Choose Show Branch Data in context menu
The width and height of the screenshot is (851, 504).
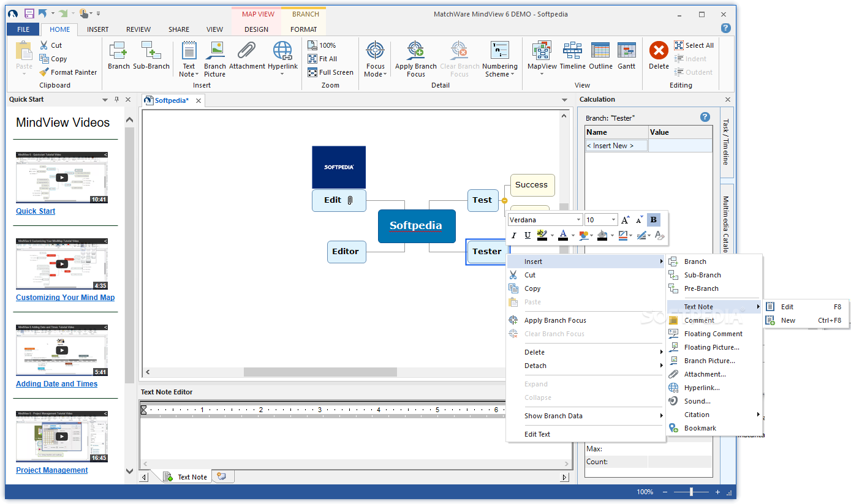pyautogui.click(x=586, y=416)
